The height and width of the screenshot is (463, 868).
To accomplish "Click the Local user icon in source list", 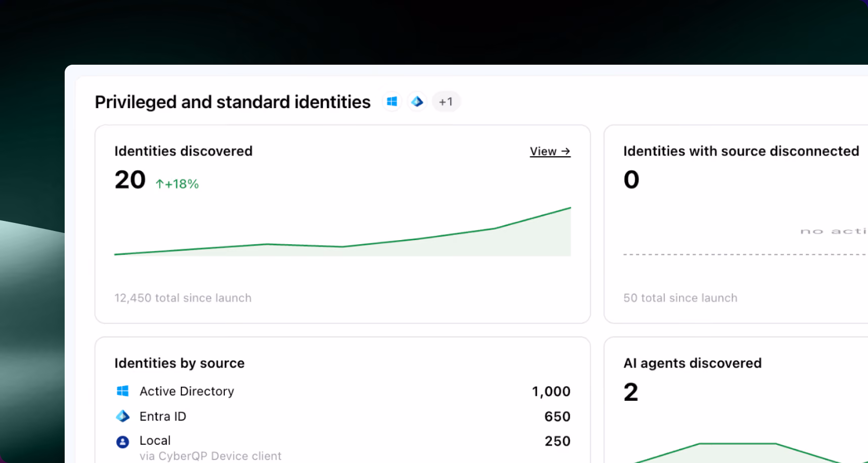I will tap(123, 442).
